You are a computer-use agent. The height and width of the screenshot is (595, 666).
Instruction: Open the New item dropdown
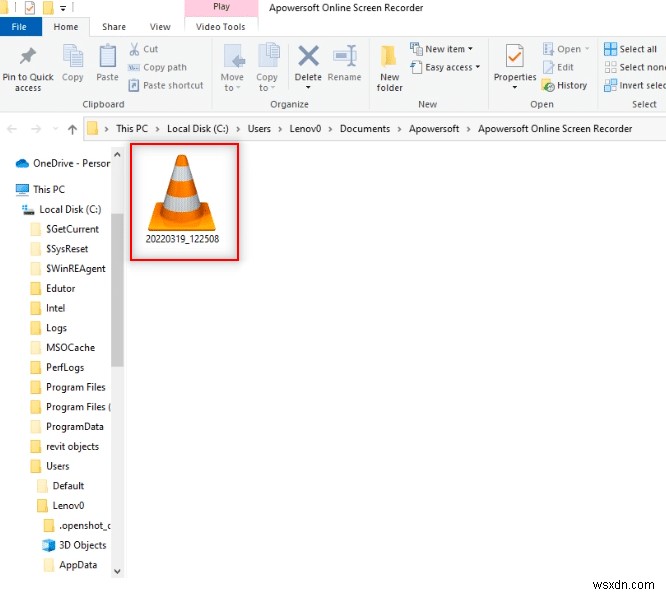[x=441, y=49]
